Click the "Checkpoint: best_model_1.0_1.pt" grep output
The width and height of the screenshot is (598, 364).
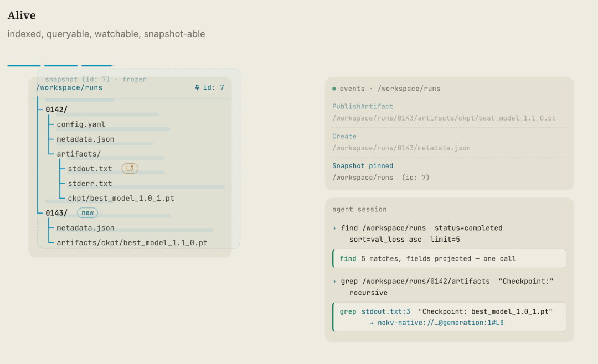[x=486, y=312]
